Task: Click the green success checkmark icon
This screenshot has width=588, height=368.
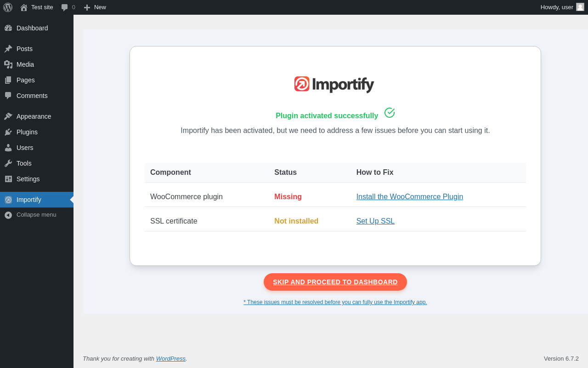Action: pyautogui.click(x=390, y=113)
